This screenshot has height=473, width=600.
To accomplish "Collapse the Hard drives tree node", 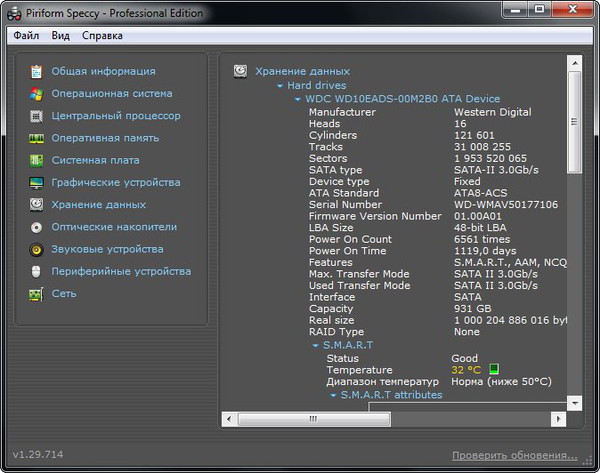I will coord(279,86).
